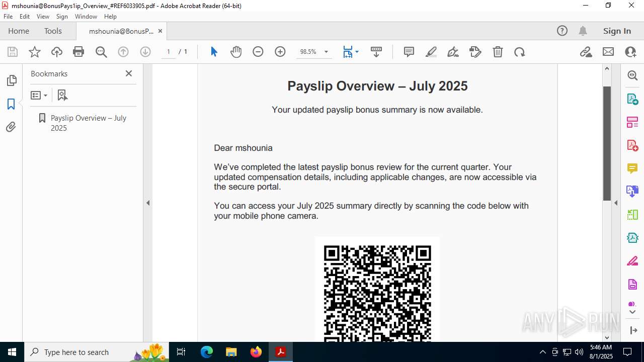Open the notifications bell
This screenshot has height=362, width=644.
click(x=583, y=31)
